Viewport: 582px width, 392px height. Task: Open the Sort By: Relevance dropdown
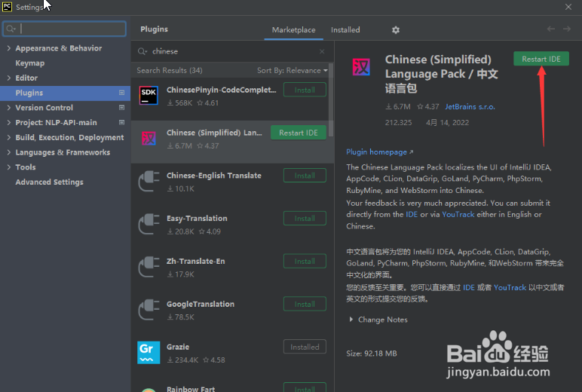tap(293, 70)
